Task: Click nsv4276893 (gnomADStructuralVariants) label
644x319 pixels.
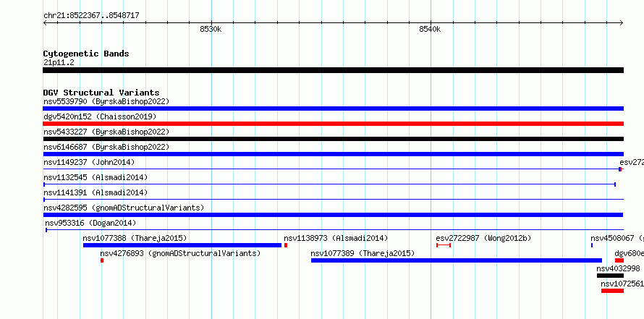Action: (x=181, y=253)
